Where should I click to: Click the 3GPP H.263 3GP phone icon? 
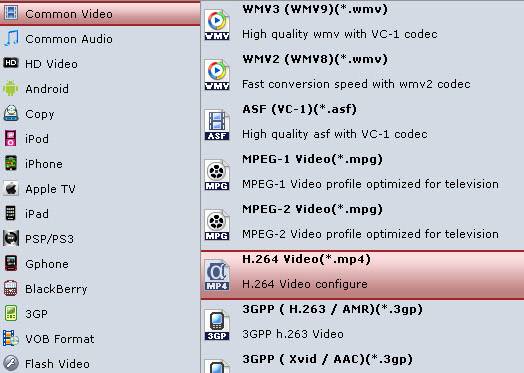[x=217, y=325]
